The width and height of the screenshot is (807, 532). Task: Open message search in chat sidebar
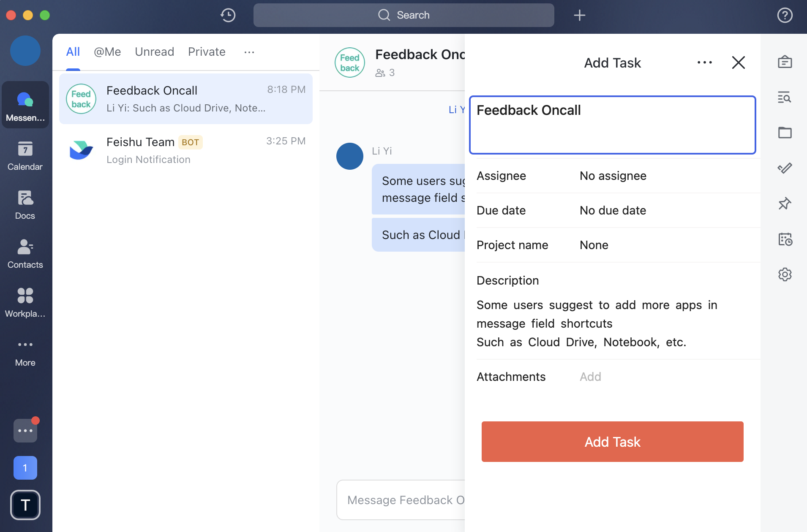(x=785, y=97)
